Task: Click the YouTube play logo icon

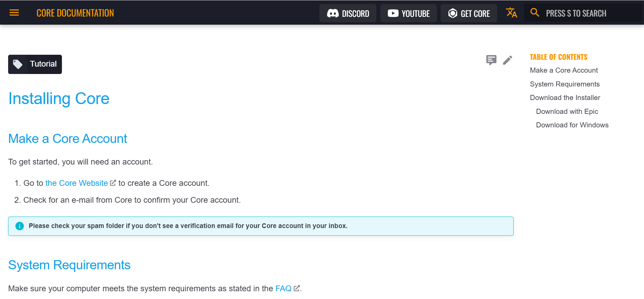Action: click(393, 13)
